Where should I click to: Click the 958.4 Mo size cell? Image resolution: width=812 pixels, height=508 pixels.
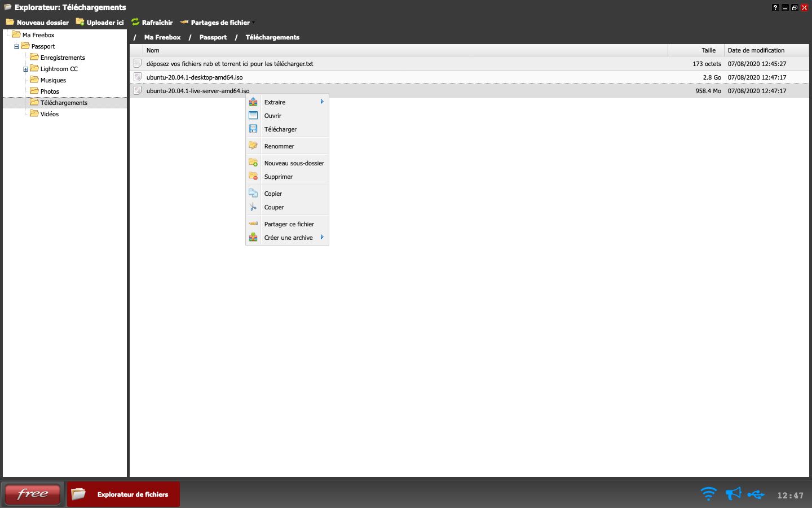pos(708,91)
